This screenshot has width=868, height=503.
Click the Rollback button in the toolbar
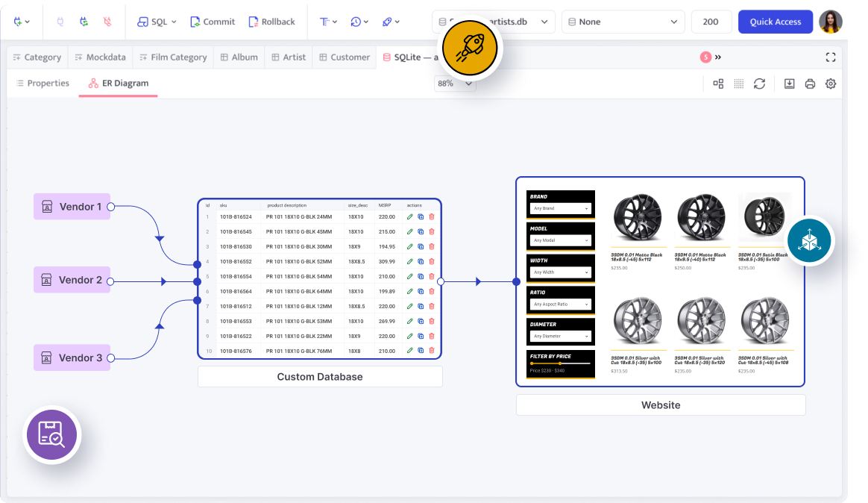tap(271, 22)
